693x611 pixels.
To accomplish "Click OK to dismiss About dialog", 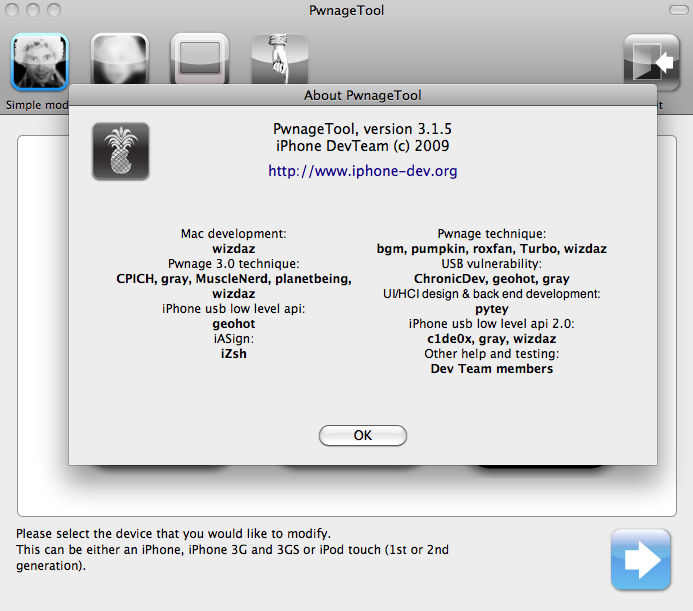I will tap(363, 435).
